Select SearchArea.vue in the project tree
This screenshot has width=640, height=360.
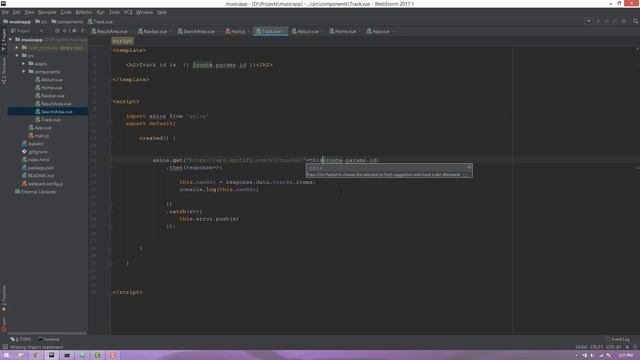click(x=53, y=112)
